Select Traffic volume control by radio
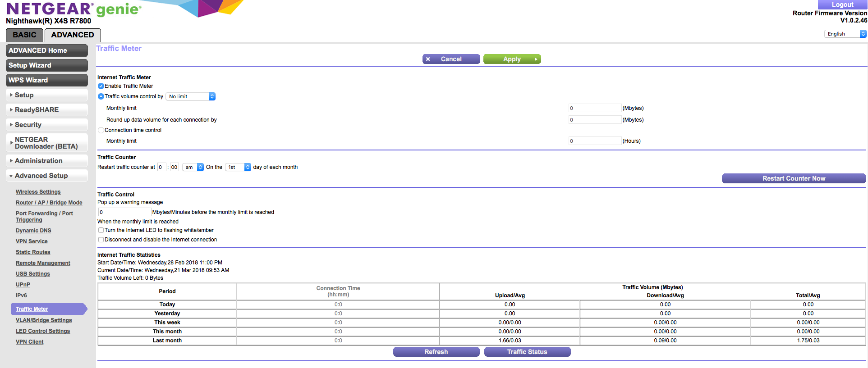The width and height of the screenshot is (868, 368). pyautogui.click(x=101, y=96)
